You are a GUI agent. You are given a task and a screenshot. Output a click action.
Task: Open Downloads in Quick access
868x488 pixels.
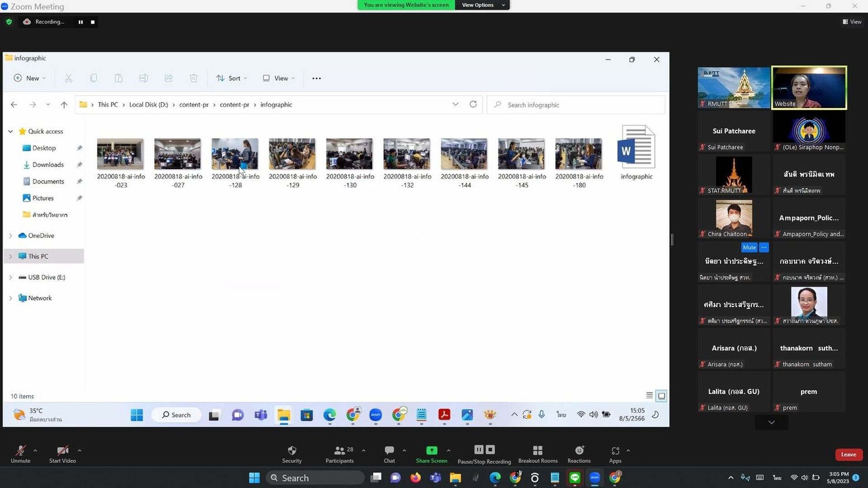point(48,165)
